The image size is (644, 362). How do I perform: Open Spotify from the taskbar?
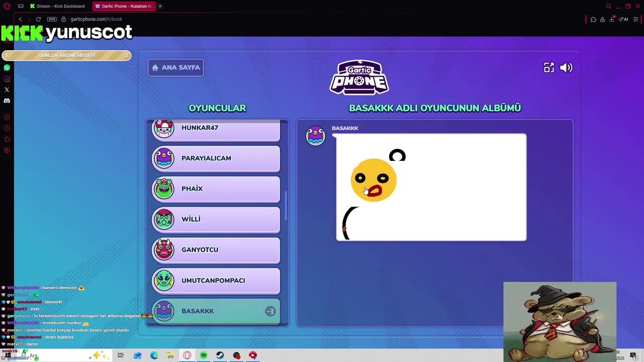(x=204, y=355)
